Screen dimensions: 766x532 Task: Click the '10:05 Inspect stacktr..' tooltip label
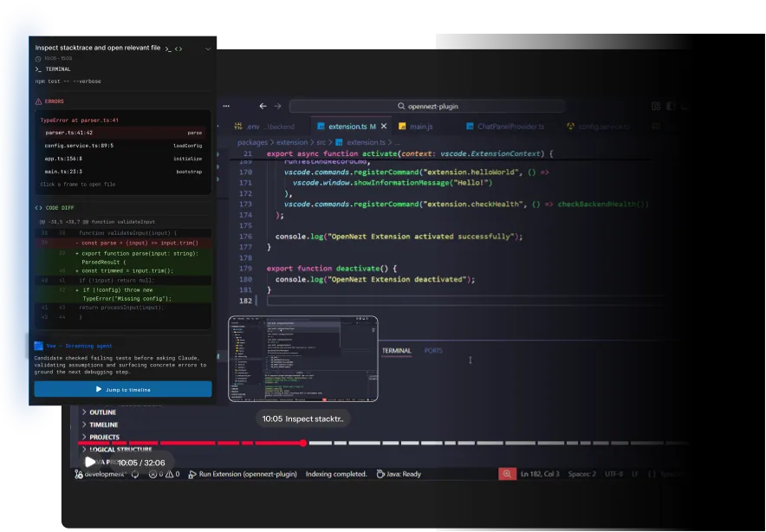[x=303, y=418]
